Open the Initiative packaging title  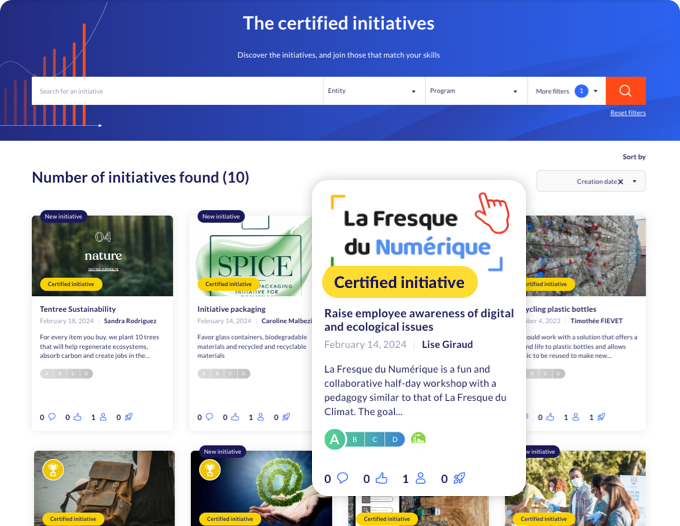pos(231,309)
